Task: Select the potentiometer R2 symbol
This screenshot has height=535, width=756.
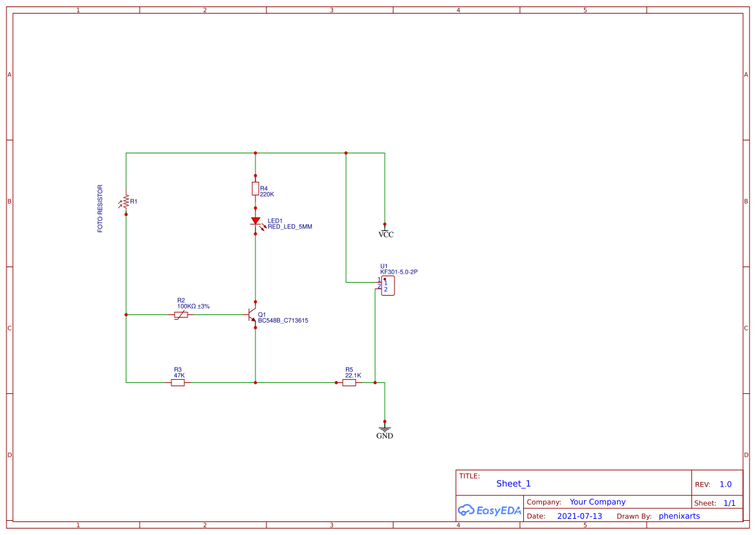Action: (180, 314)
